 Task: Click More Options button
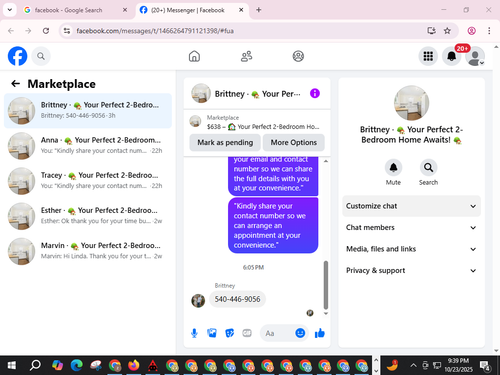point(294,142)
